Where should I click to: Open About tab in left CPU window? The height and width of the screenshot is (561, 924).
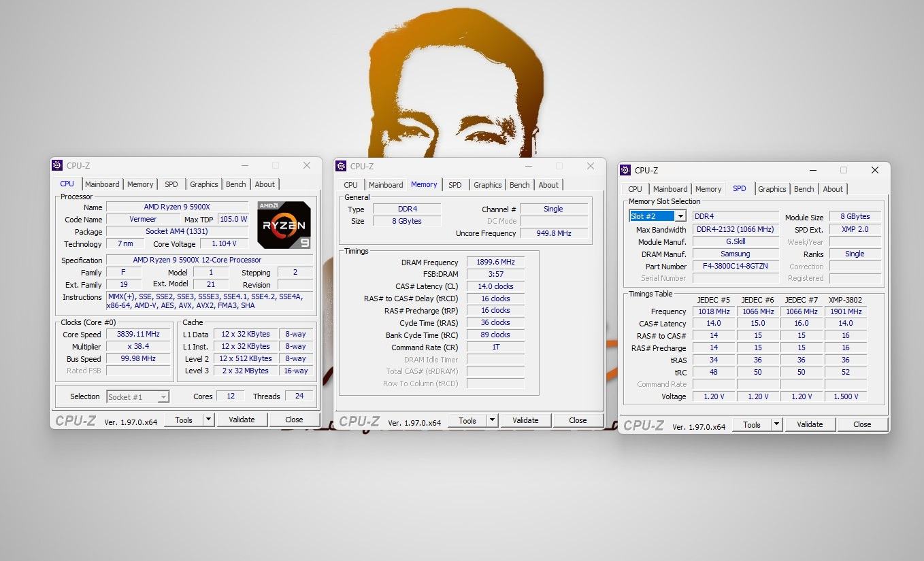tap(265, 184)
